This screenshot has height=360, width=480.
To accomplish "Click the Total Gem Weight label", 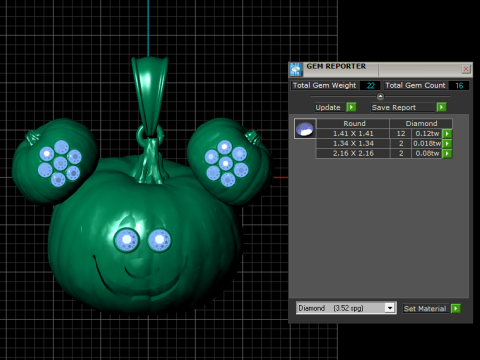I will 324,86.
